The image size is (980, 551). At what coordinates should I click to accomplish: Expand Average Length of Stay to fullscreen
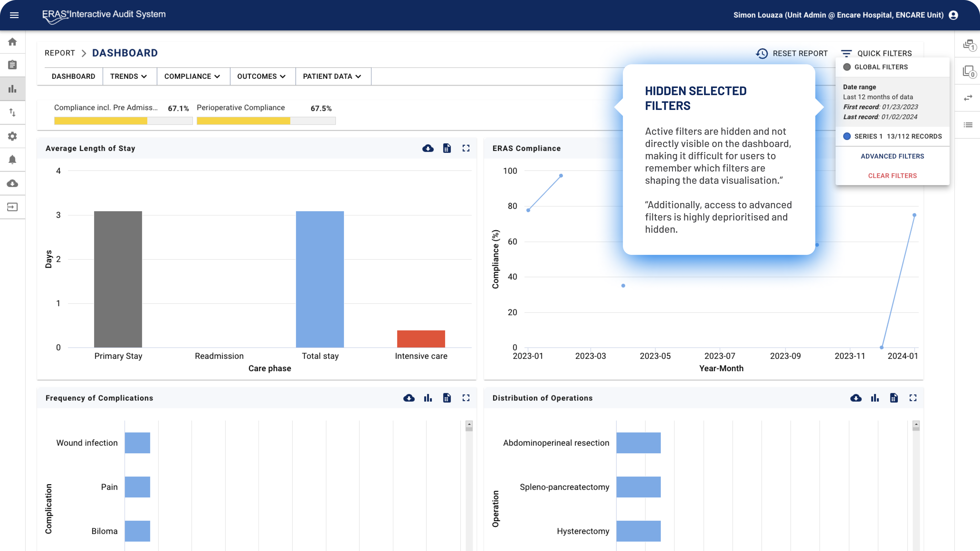pos(466,148)
